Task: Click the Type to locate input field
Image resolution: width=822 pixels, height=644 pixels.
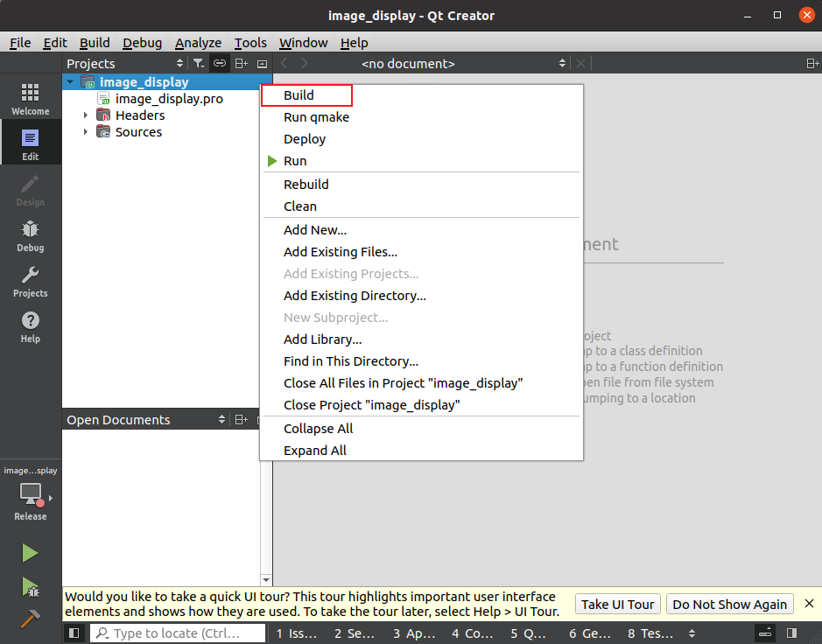Action: pos(178,633)
